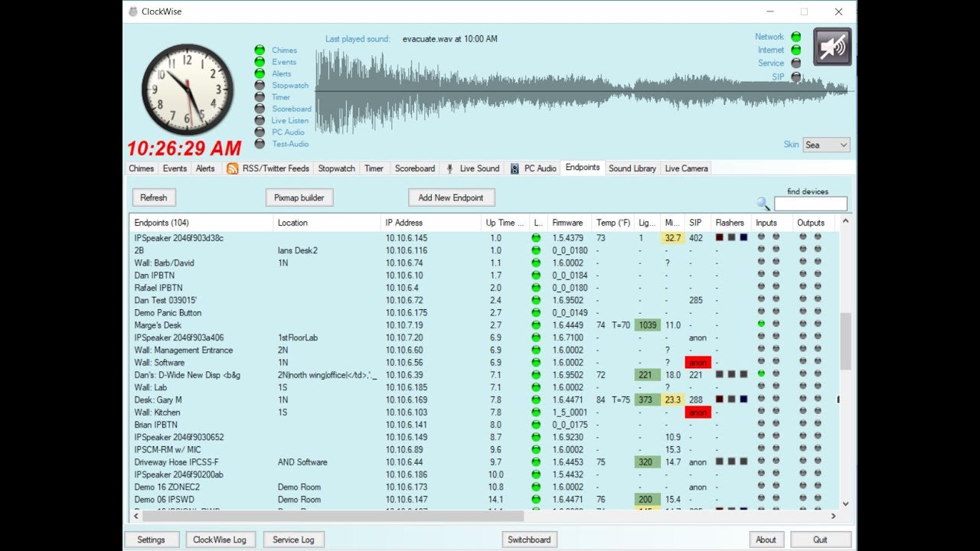The width and height of the screenshot is (980, 551).
Task: Open the Switchboard button
Action: point(529,540)
